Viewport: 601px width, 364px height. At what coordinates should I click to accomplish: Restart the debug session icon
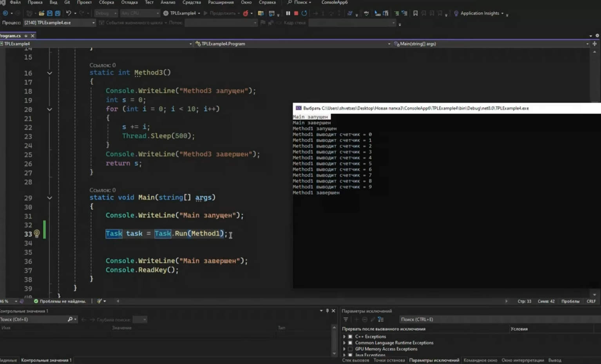click(304, 13)
